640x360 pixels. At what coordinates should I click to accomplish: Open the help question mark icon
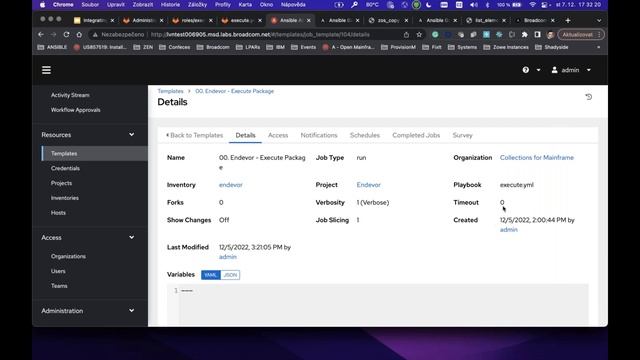(526, 70)
